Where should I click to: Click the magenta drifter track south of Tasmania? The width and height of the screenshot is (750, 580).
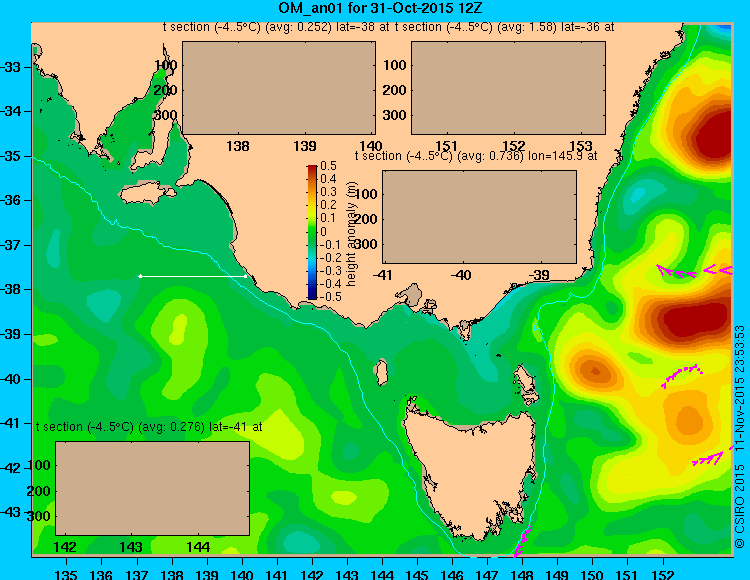tap(522, 541)
